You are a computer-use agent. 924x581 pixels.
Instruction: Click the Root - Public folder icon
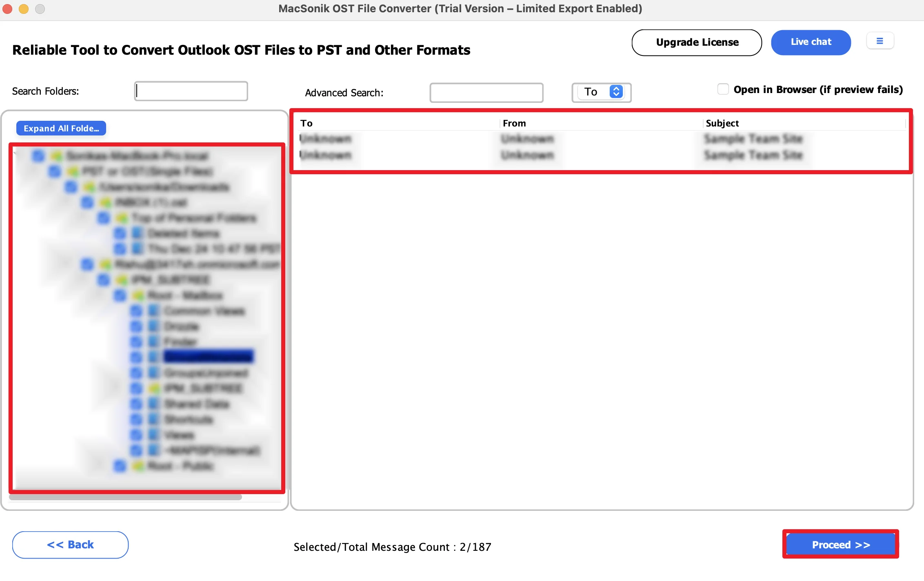tap(138, 466)
